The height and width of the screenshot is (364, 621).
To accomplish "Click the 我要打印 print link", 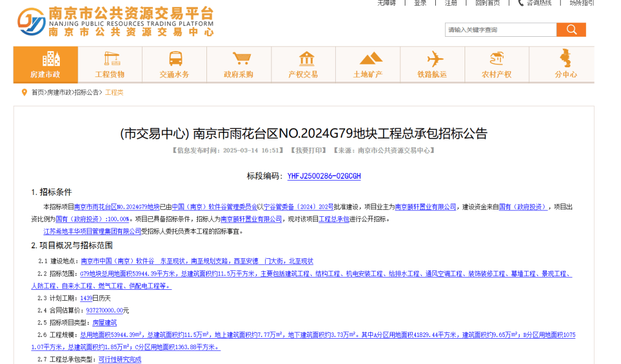I will pos(308,151).
